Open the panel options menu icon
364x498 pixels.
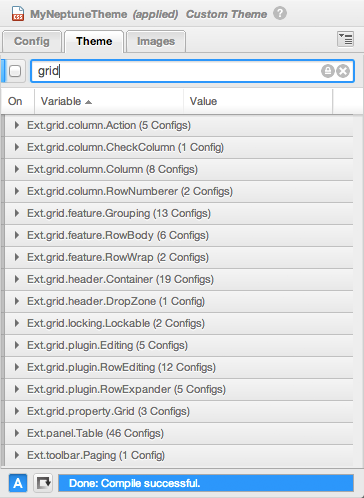pos(345,39)
